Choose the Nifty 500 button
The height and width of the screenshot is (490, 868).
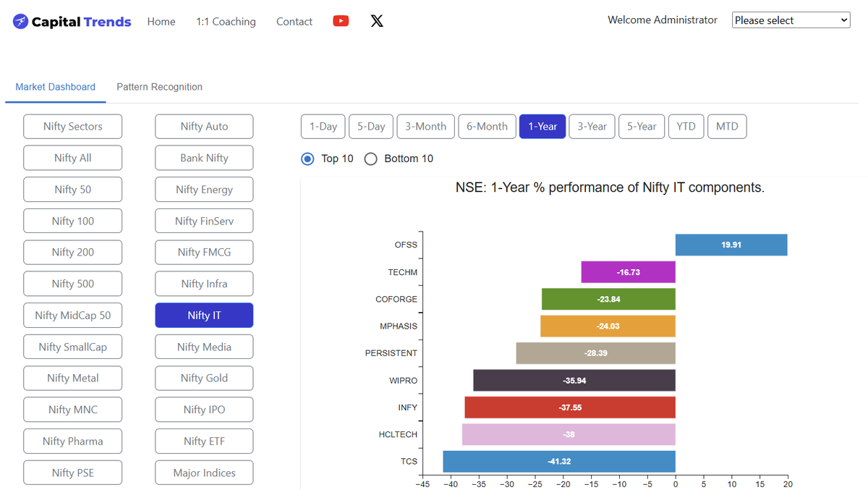tap(73, 284)
